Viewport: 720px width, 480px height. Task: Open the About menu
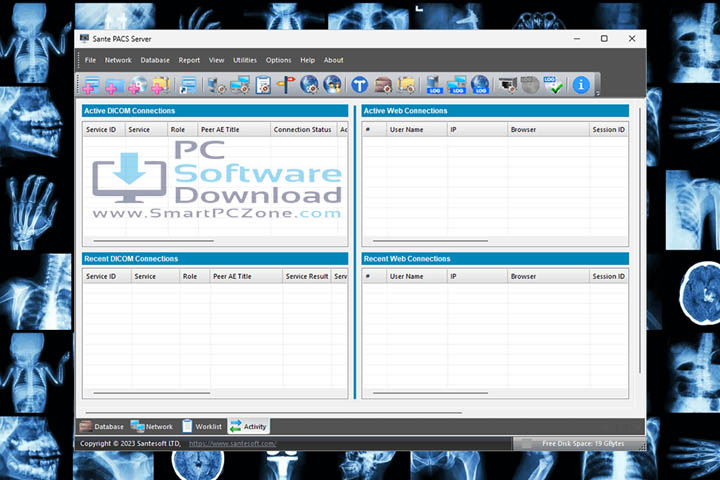(333, 60)
